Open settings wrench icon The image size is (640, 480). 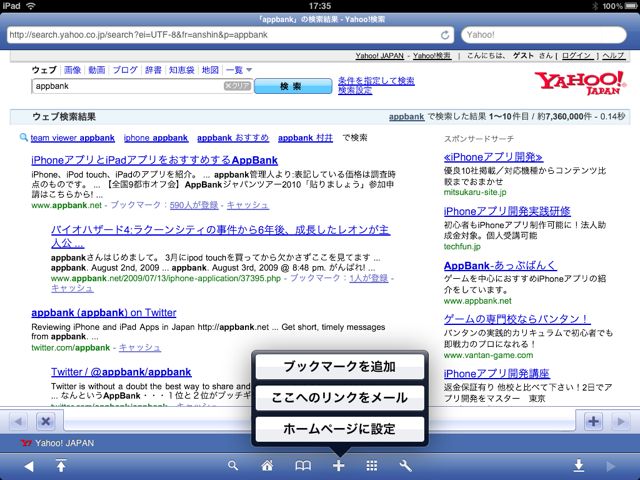405,466
